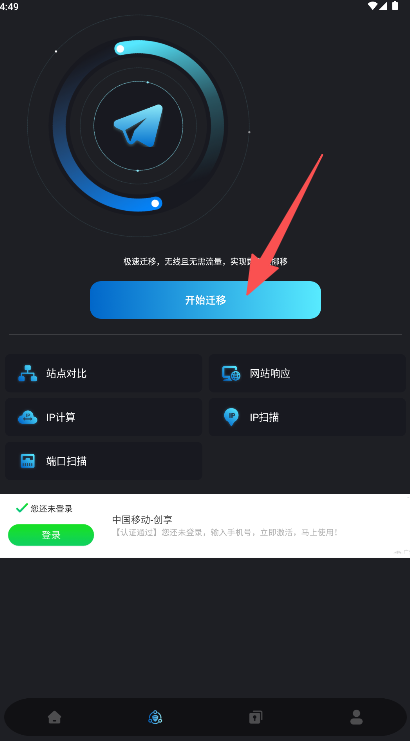Open the profile tab in bottom bar

pyautogui.click(x=356, y=717)
